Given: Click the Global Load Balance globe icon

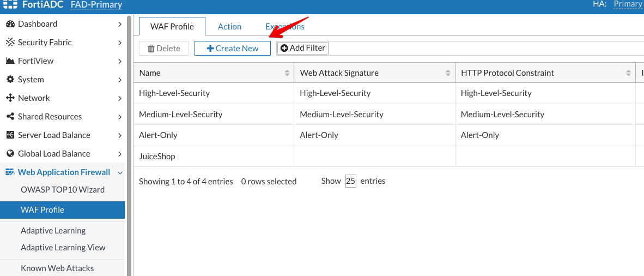Looking at the screenshot, I should point(10,154).
